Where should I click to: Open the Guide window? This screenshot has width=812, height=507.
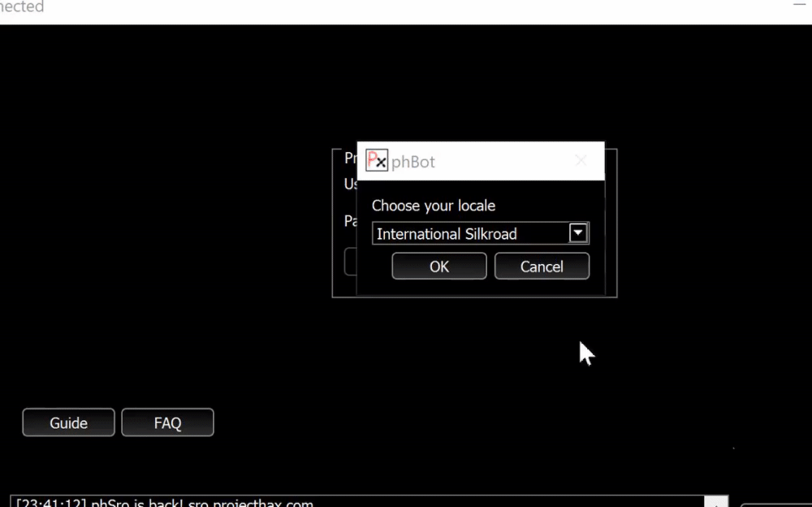click(68, 422)
